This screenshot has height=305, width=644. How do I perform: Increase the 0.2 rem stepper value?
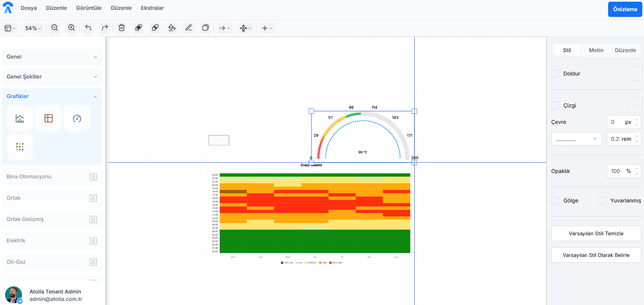click(637, 136)
